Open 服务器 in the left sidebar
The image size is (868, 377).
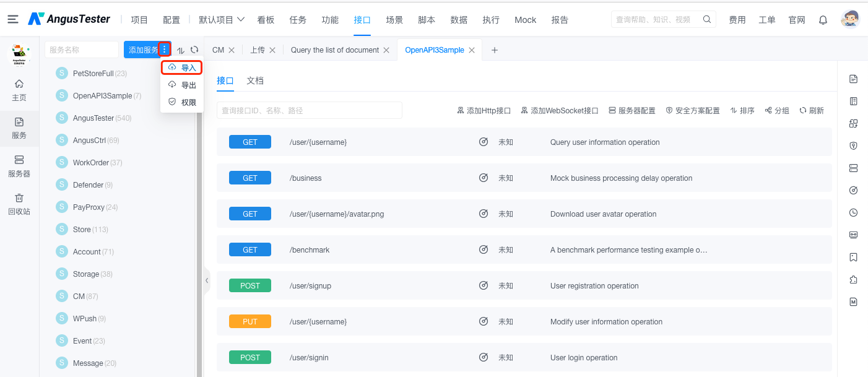[19, 167]
